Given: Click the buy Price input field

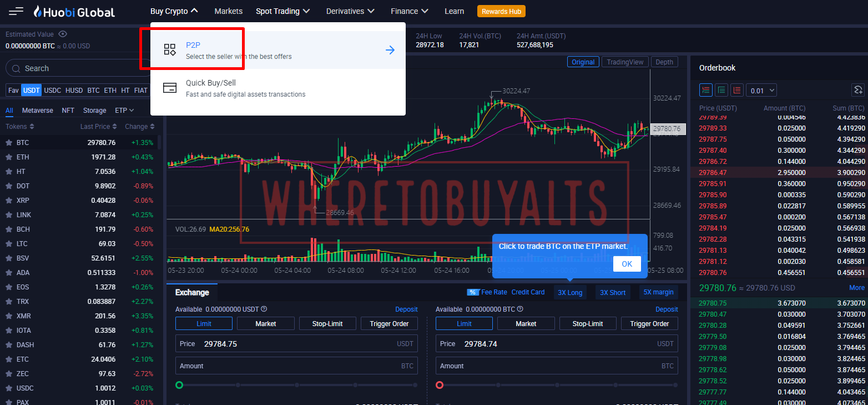Looking at the screenshot, I should (x=296, y=344).
